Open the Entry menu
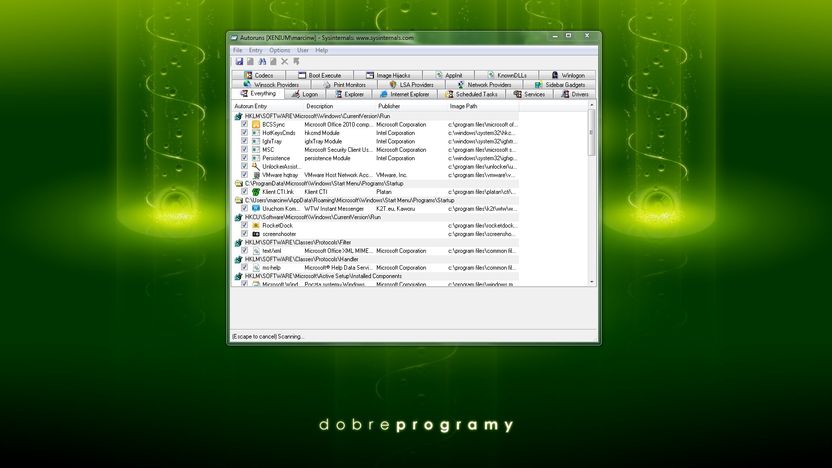Viewport: 832px width, 468px height. point(256,50)
